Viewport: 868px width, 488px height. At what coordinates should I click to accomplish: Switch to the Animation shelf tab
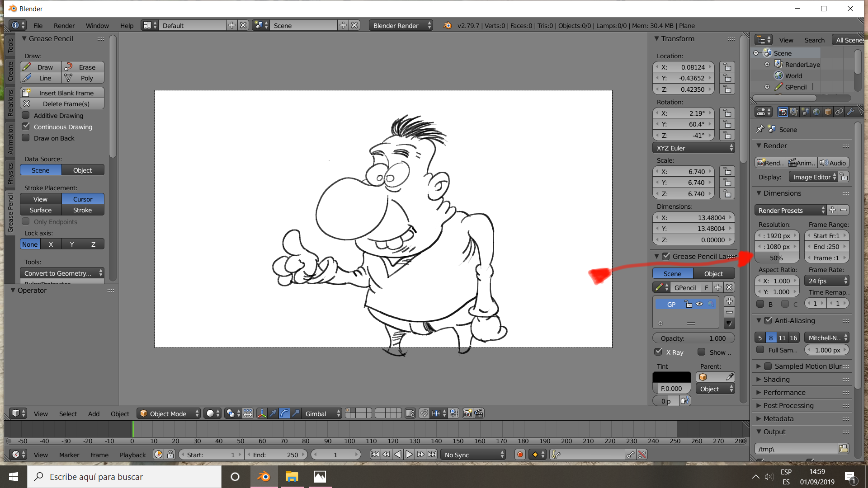tap(10, 140)
